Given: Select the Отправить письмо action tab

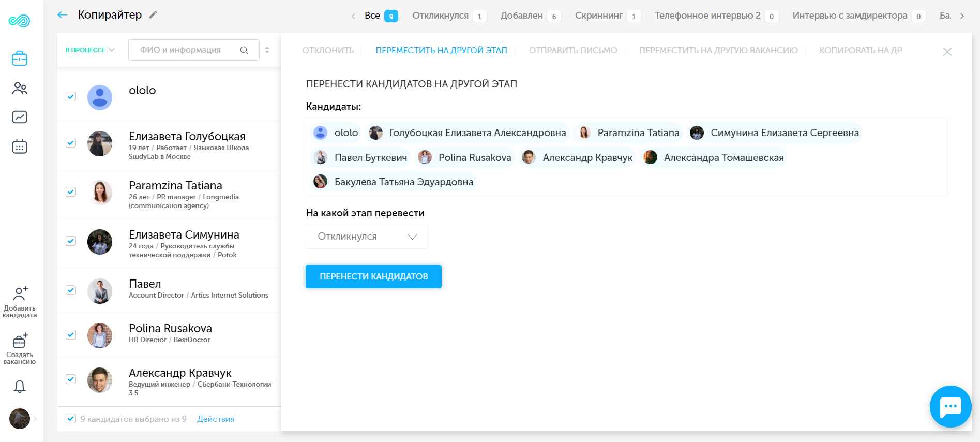Looking at the screenshot, I should [x=572, y=50].
